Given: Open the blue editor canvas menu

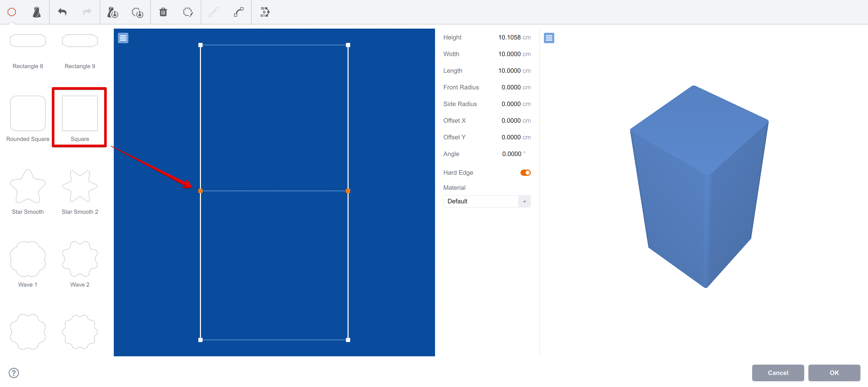Looking at the screenshot, I should point(123,38).
